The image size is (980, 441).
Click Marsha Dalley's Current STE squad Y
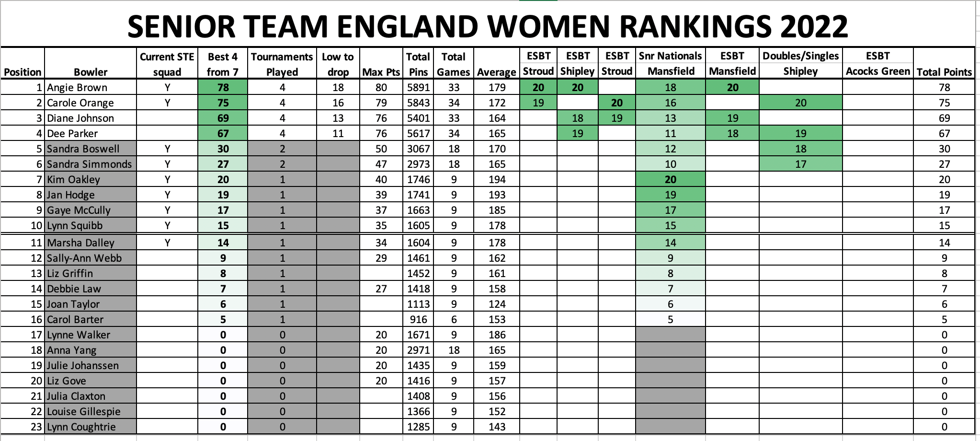tap(167, 243)
